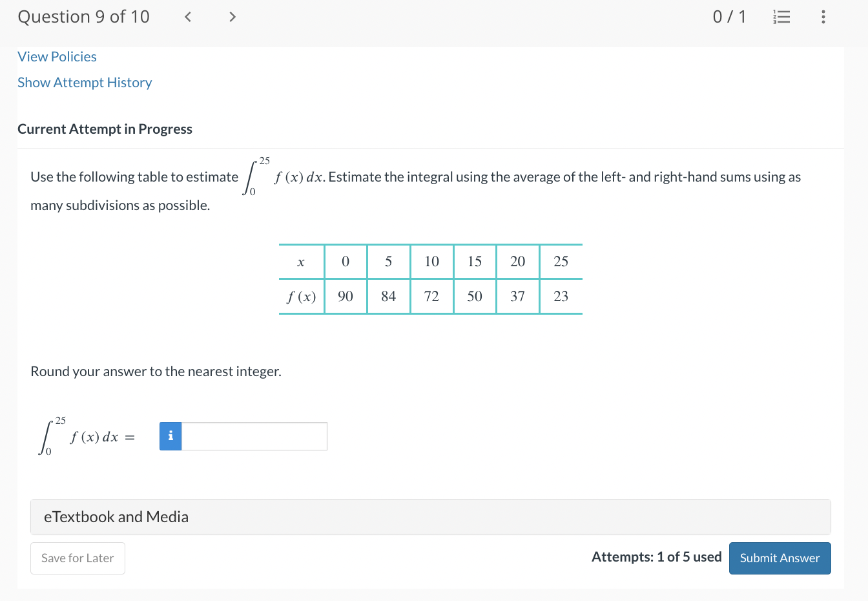868x601 pixels.
Task: Click the x value 25 in the table
Action: pos(561,261)
